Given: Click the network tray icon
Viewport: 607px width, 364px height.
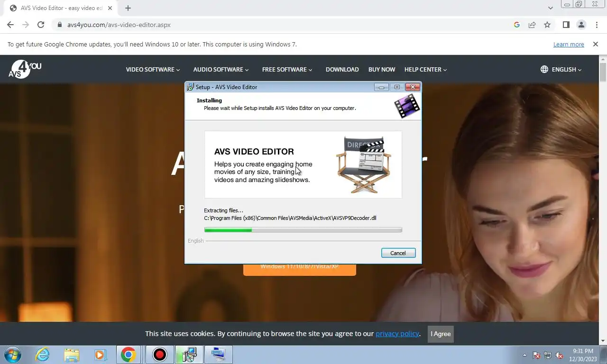Looking at the screenshot, I should (548, 355).
